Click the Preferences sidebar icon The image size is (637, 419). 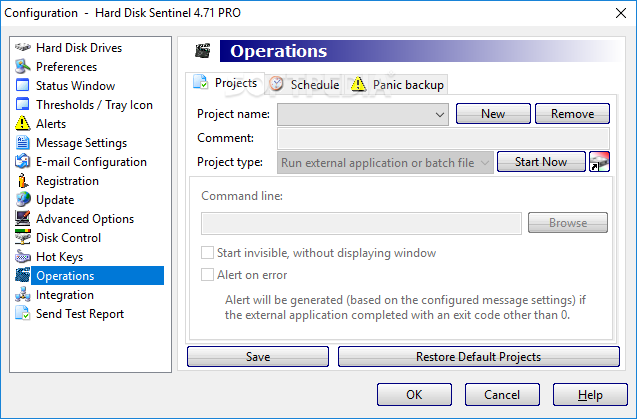[23, 67]
